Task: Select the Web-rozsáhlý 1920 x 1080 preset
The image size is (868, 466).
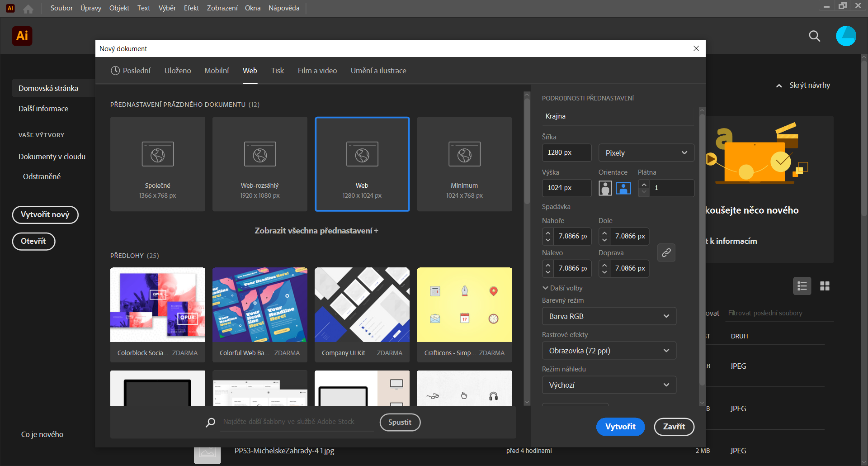Action: pos(259,164)
